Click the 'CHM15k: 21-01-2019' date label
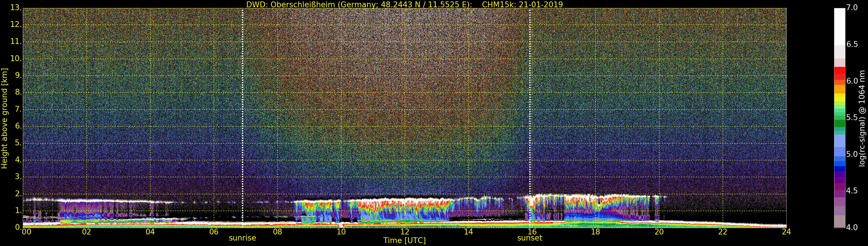868x246 pixels. [x=522, y=4]
